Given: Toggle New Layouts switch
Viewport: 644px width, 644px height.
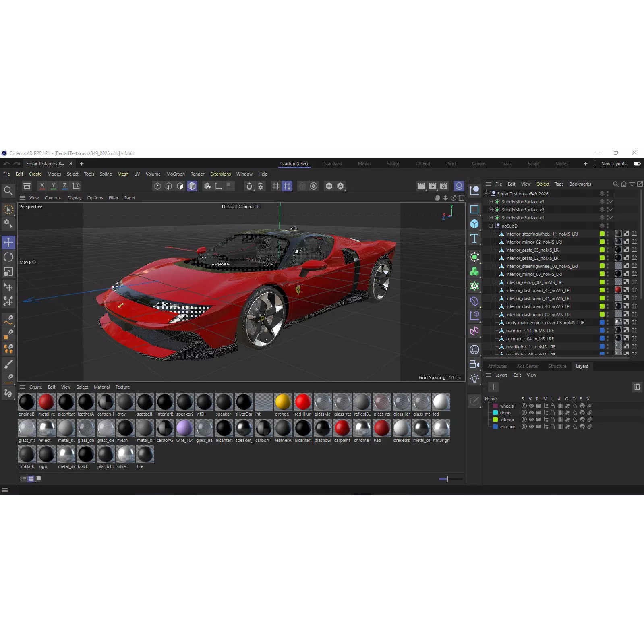Looking at the screenshot, I should click(637, 164).
